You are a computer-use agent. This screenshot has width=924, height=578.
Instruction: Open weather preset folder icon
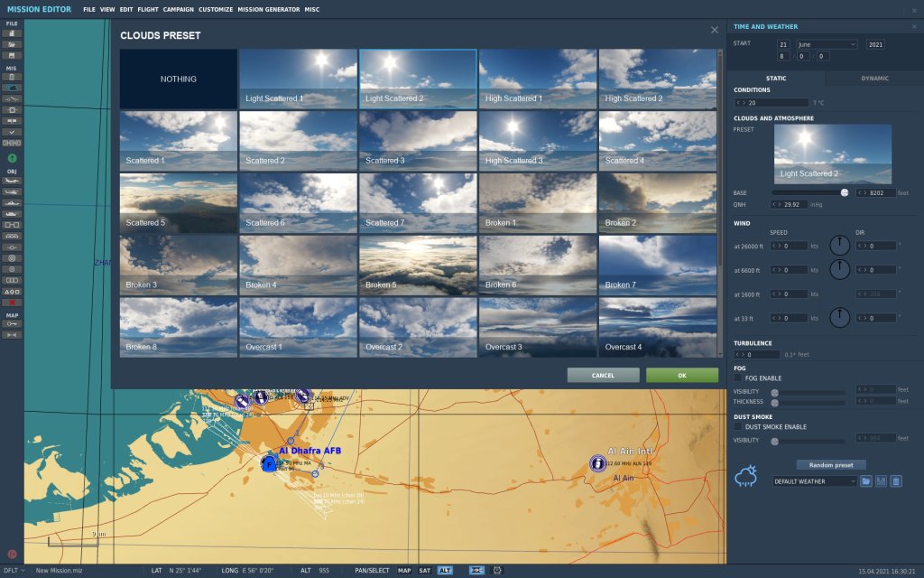[866, 481]
